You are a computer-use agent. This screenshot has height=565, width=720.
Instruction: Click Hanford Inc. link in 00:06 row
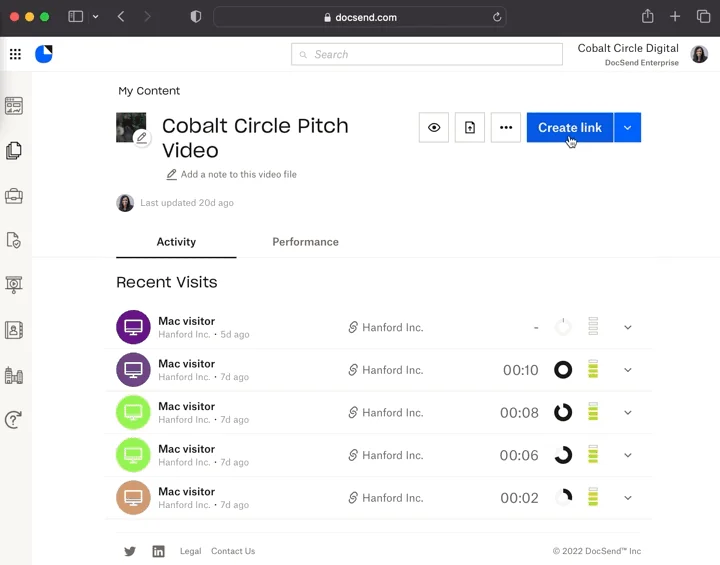click(x=393, y=455)
